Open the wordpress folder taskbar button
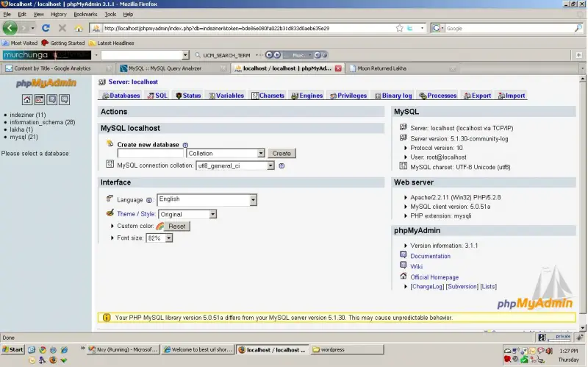Image resolution: width=588 pixels, height=367 pixels. [347, 349]
